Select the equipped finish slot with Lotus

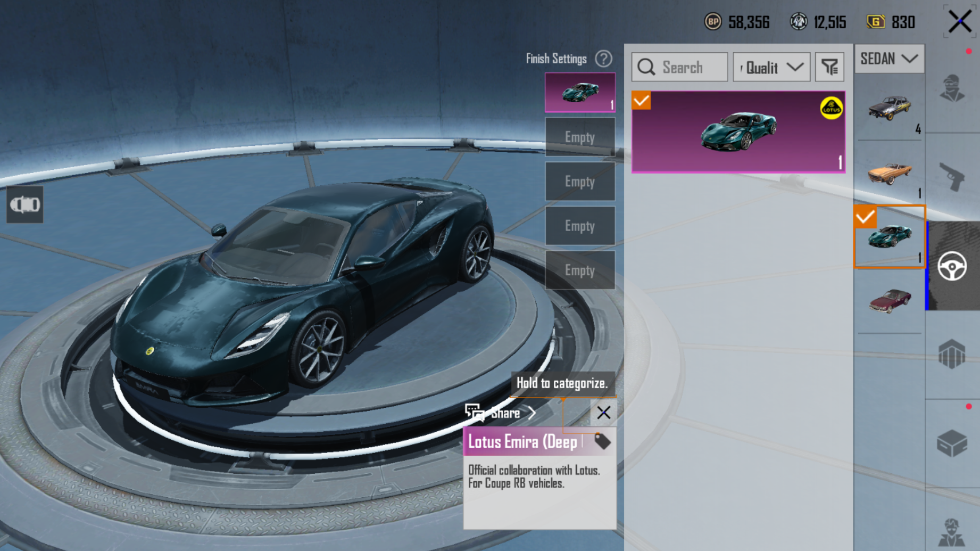[580, 92]
